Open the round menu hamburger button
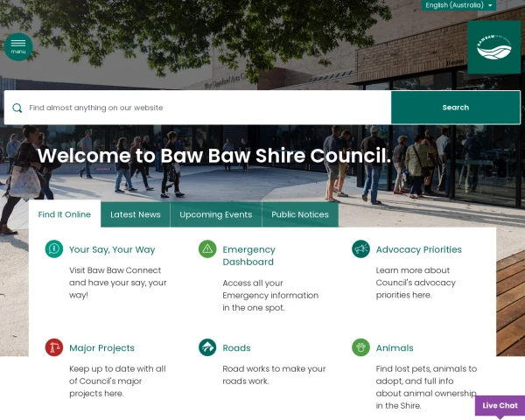 click(18, 47)
